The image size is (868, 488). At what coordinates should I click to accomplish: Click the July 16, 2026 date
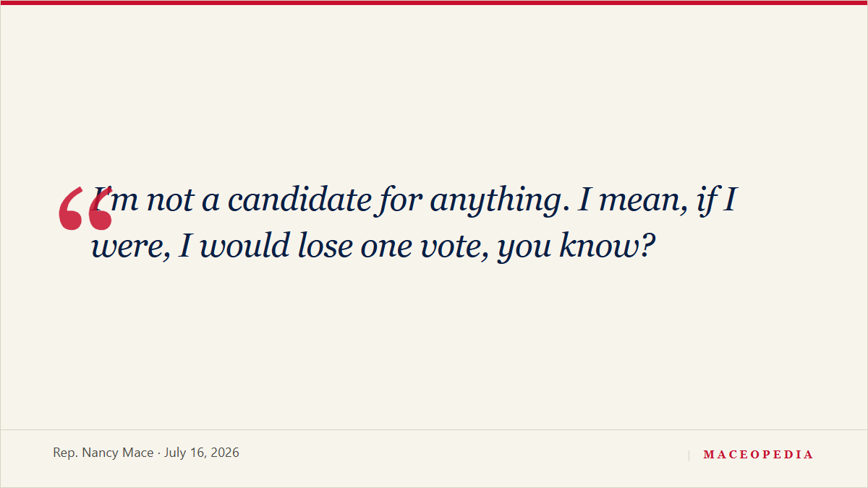tap(202, 453)
